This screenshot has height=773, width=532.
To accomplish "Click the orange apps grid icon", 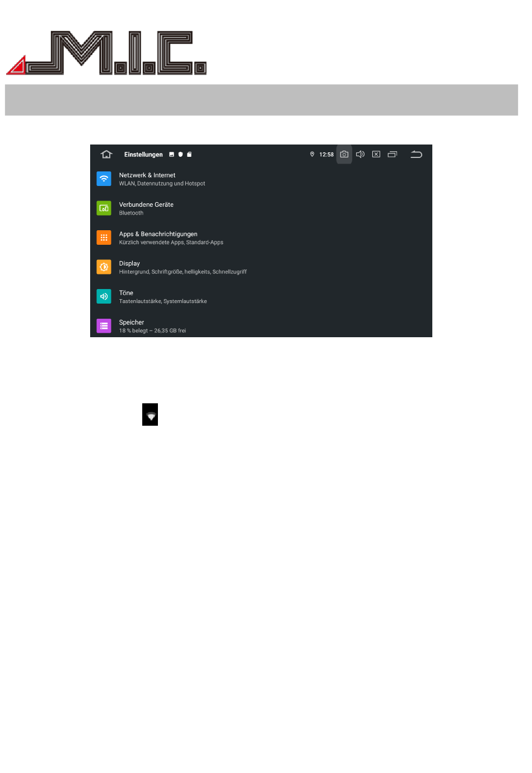I will click(104, 238).
